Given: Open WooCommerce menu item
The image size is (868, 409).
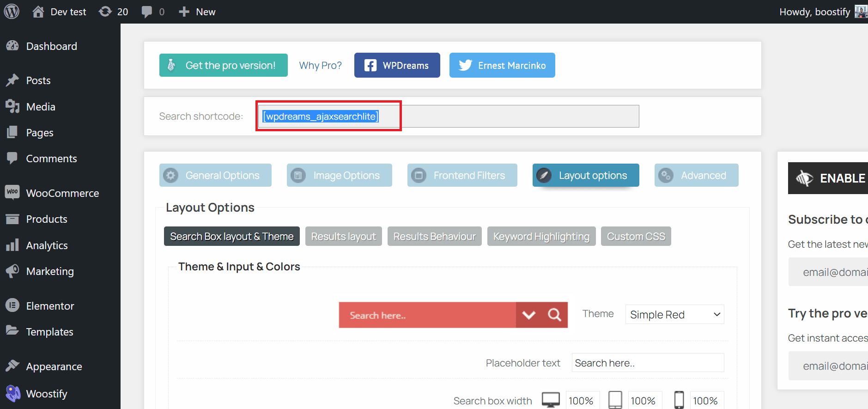Looking at the screenshot, I should (x=60, y=193).
